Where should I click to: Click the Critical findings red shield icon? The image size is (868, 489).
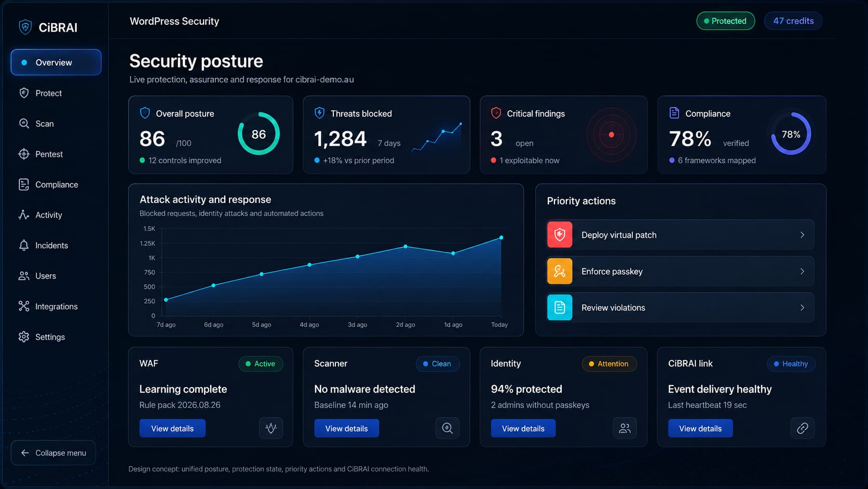(x=496, y=113)
